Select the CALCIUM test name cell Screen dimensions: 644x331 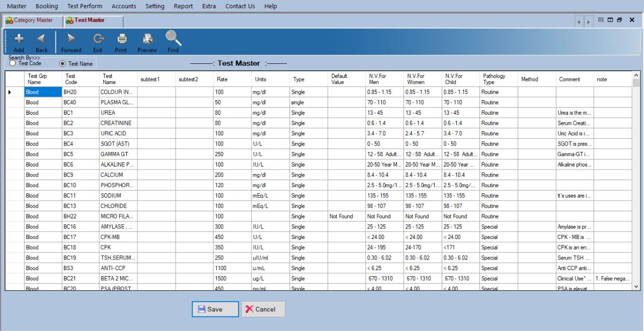coord(118,175)
